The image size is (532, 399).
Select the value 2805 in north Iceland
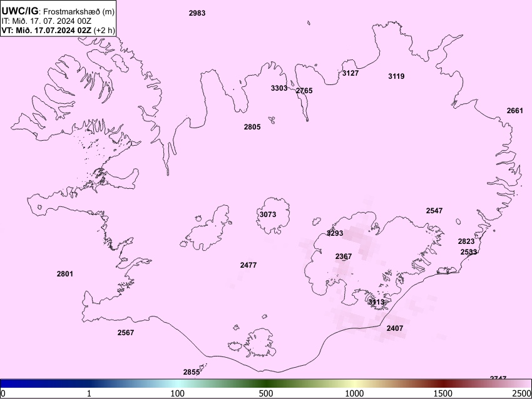252,127
